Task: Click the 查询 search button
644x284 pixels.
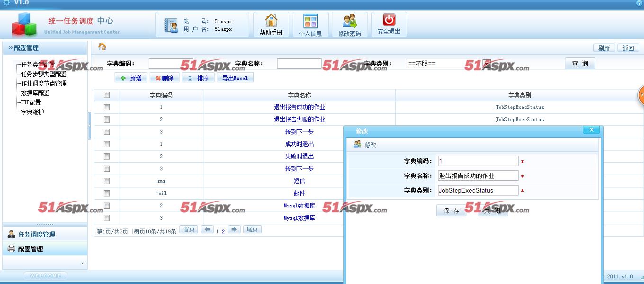Action: [580, 63]
